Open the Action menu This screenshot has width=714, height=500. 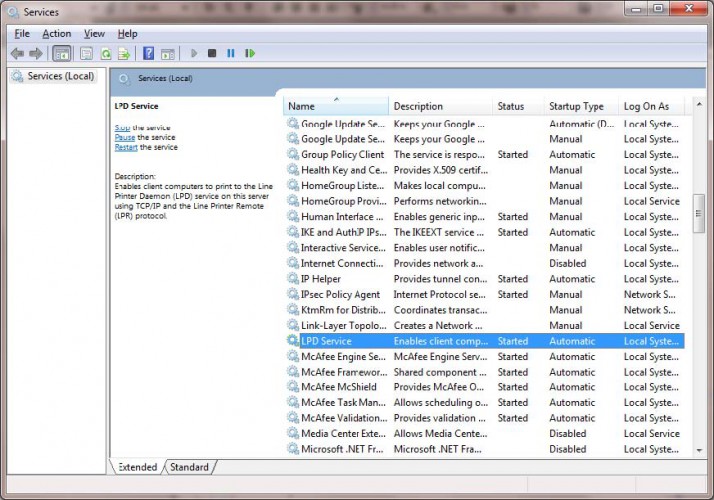(x=56, y=34)
